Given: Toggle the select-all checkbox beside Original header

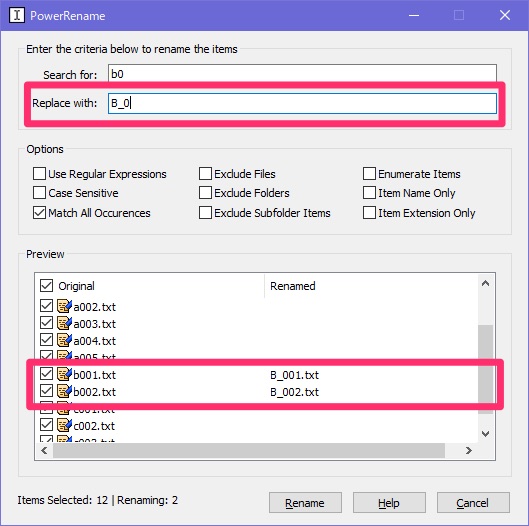Looking at the screenshot, I should pos(46,285).
